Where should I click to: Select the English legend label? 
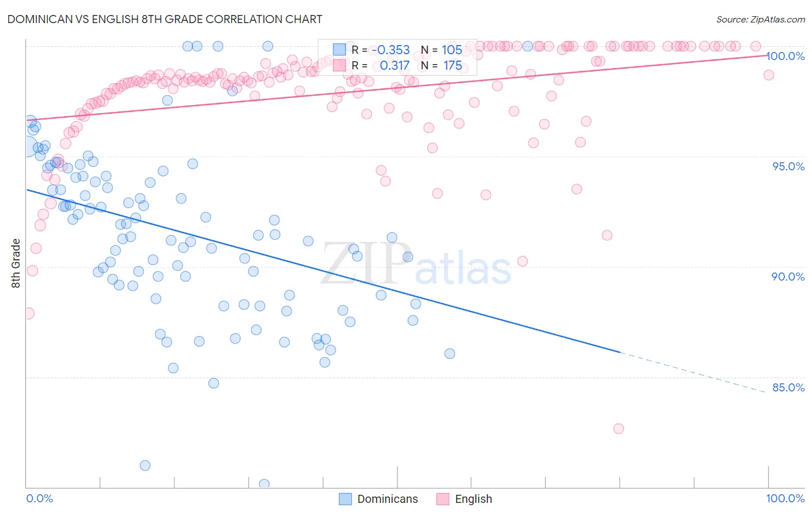[474, 499]
